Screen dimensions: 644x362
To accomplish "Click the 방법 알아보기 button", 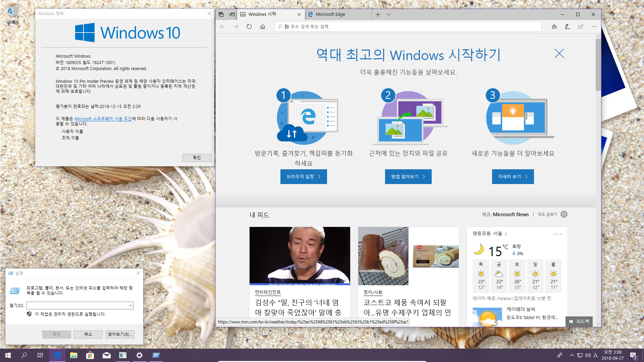I will click(408, 177).
